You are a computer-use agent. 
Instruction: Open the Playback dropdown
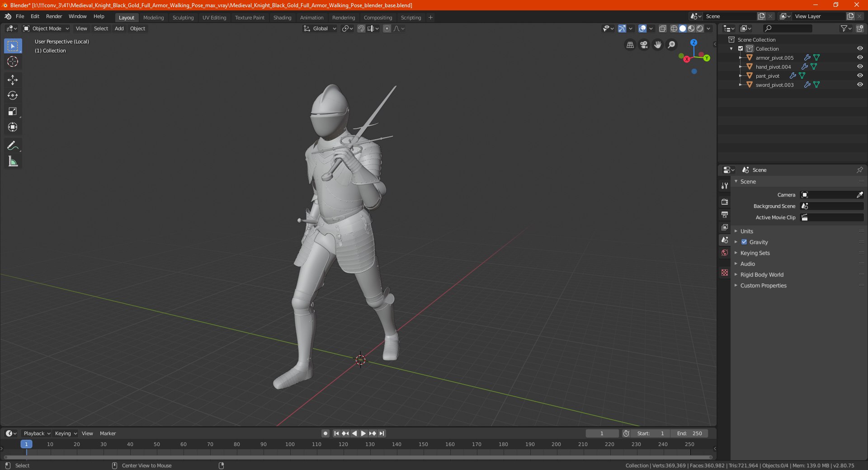[x=36, y=433]
